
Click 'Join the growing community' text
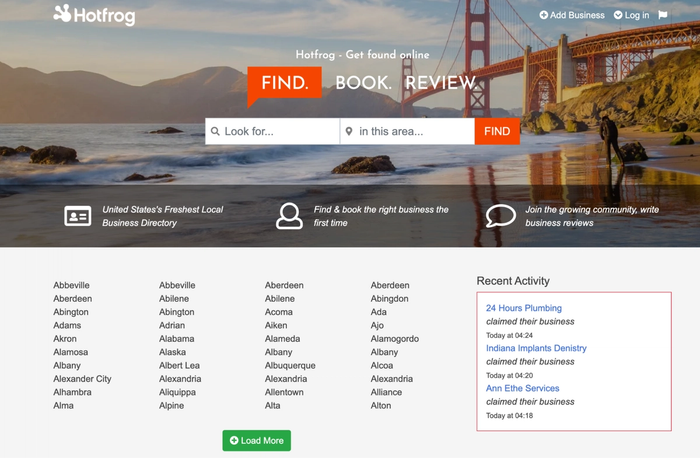tap(592, 216)
